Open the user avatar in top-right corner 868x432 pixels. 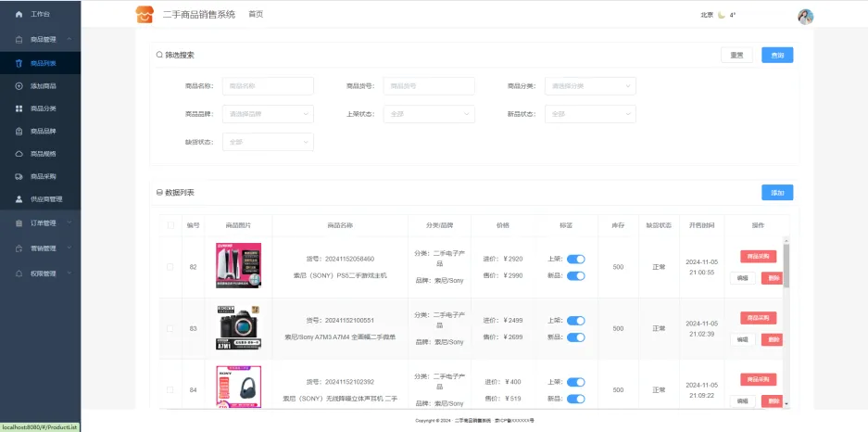(805, 16)
